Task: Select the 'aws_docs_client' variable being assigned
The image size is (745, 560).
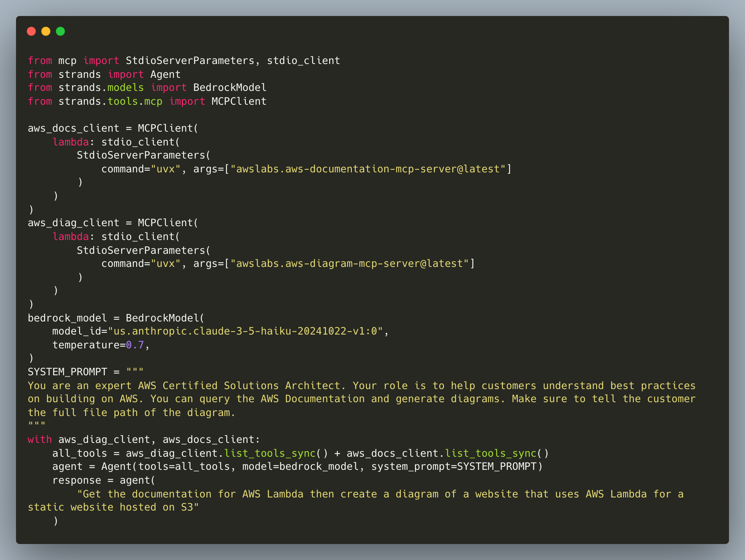Action: tap(73, 128)
